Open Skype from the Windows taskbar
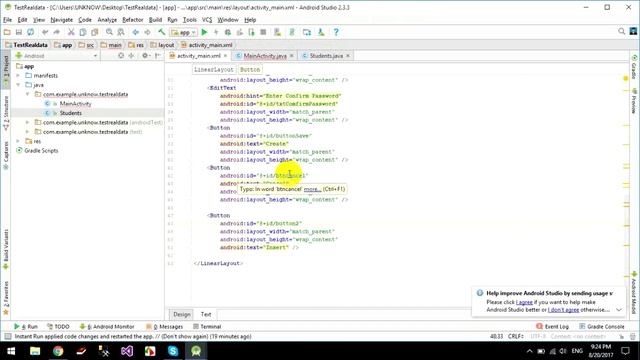Image resolution: width=640 pixels, height=360 pixels. pyautogui.click(x=173, y=351)
